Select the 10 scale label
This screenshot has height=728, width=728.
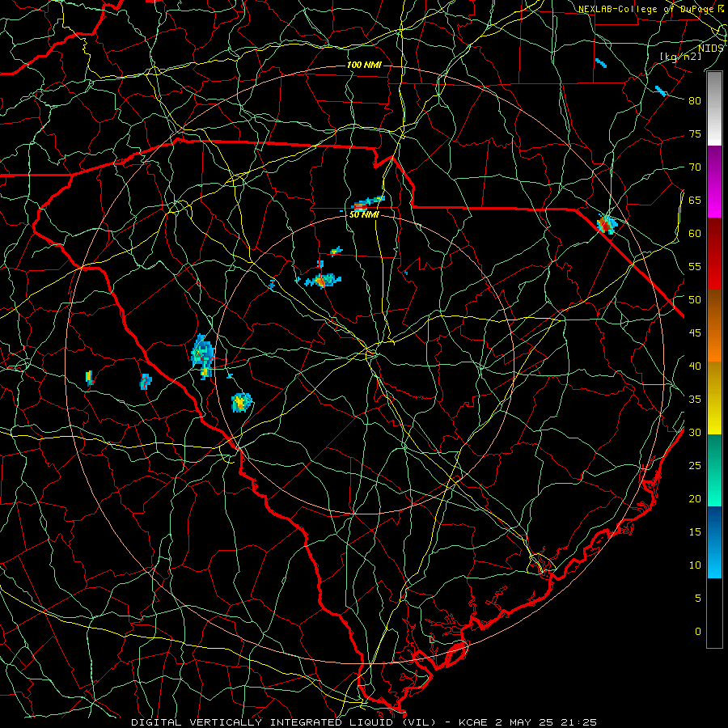[695, 565]
